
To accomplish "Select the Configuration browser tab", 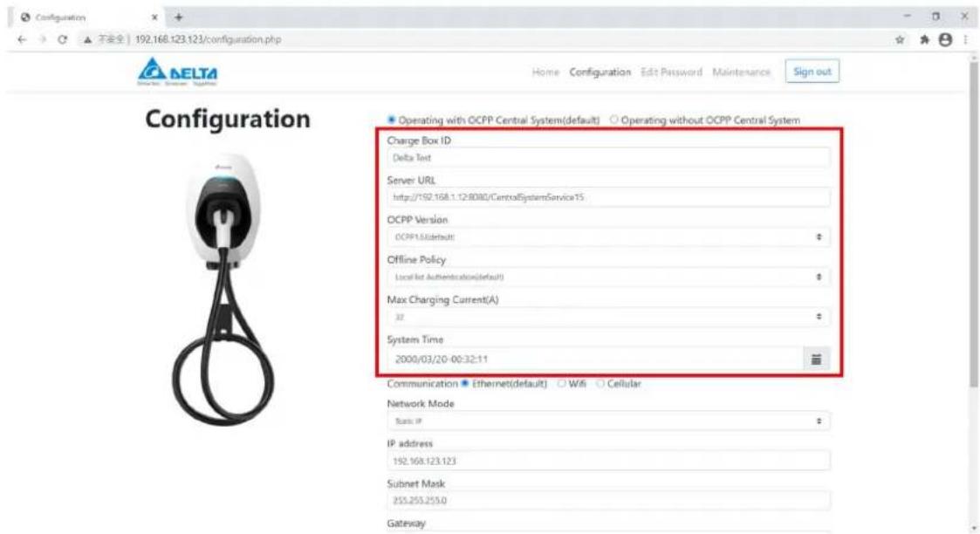I will [x=87, y=17].
